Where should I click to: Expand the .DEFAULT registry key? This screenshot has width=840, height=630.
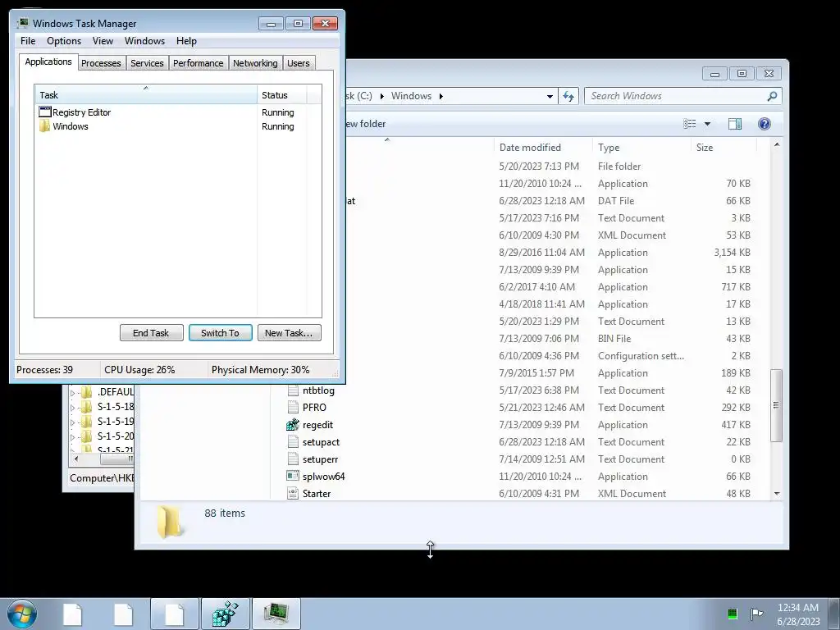click(x=73, y=393)
